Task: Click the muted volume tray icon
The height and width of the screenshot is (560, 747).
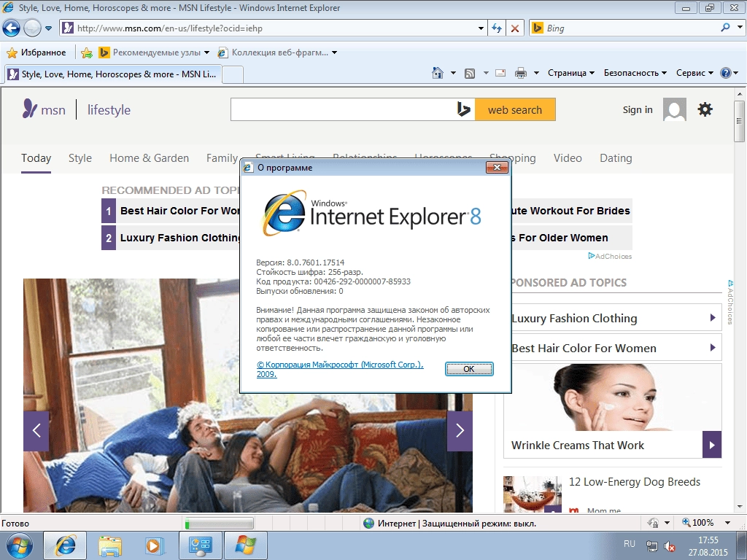Action: [670, 546]
